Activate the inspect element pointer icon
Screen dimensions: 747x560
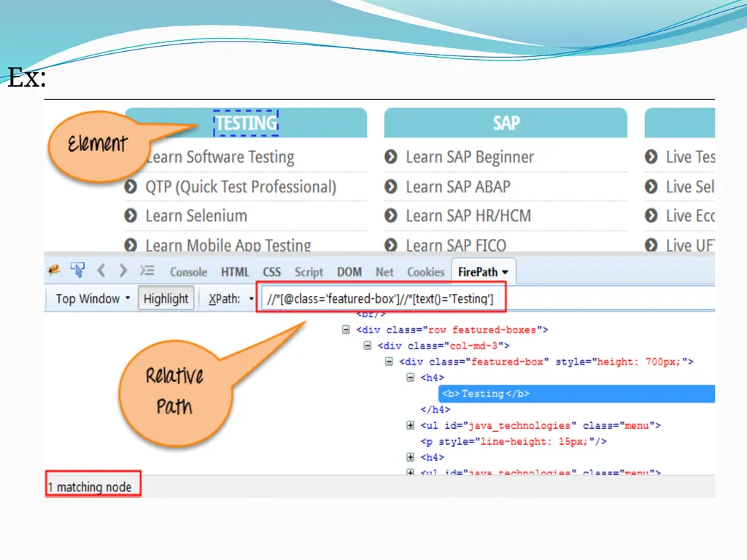(77, 270)
